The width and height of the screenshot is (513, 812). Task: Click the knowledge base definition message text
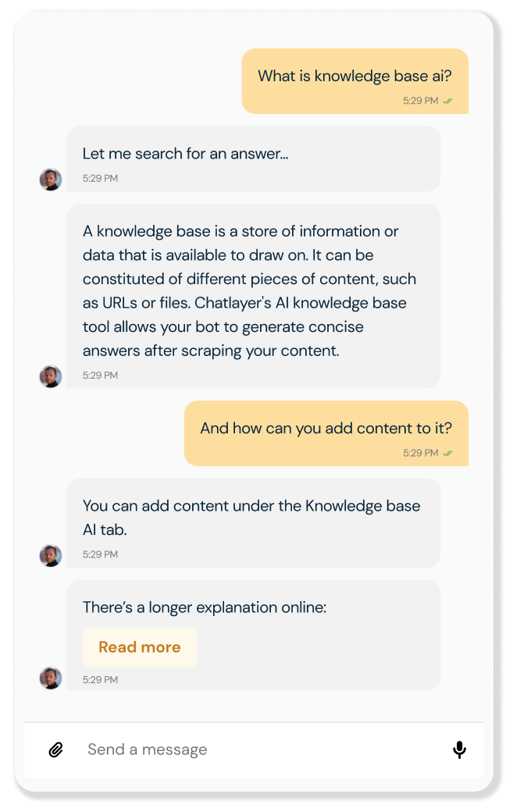pos(250,290)
